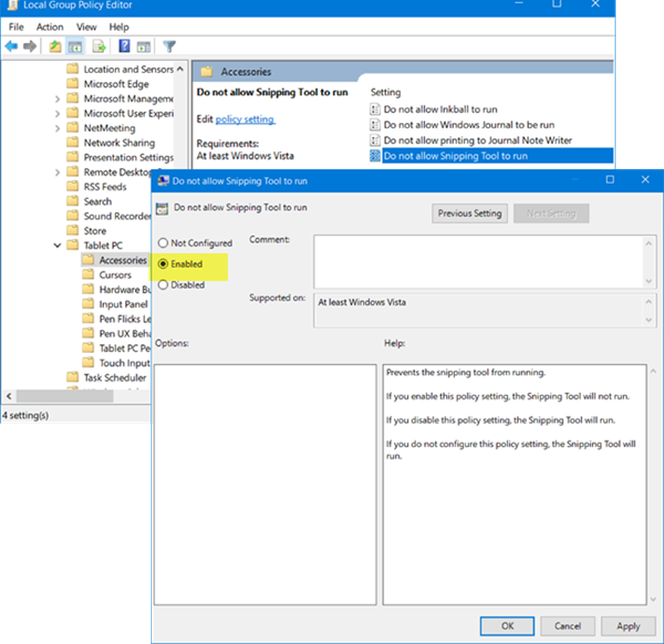Image resolution: width=664 pixels, height=644 pixels.
Task: Expand the Microsoft User Experi tree node
Action: (58, 114)
